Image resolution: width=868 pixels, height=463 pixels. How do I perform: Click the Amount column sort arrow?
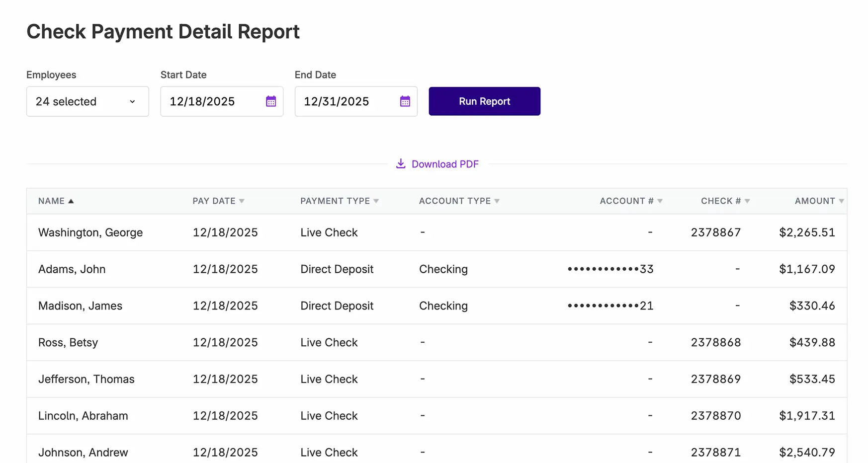(x=841, y=201)
